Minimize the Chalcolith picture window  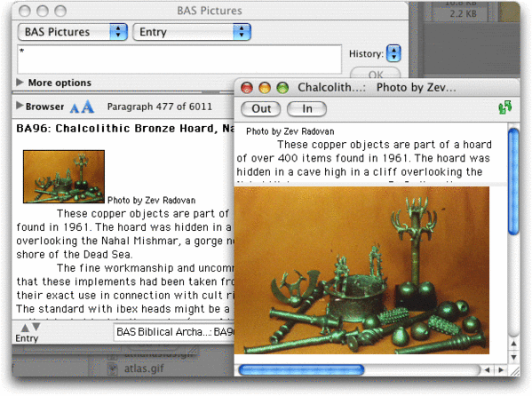[265, 88]
